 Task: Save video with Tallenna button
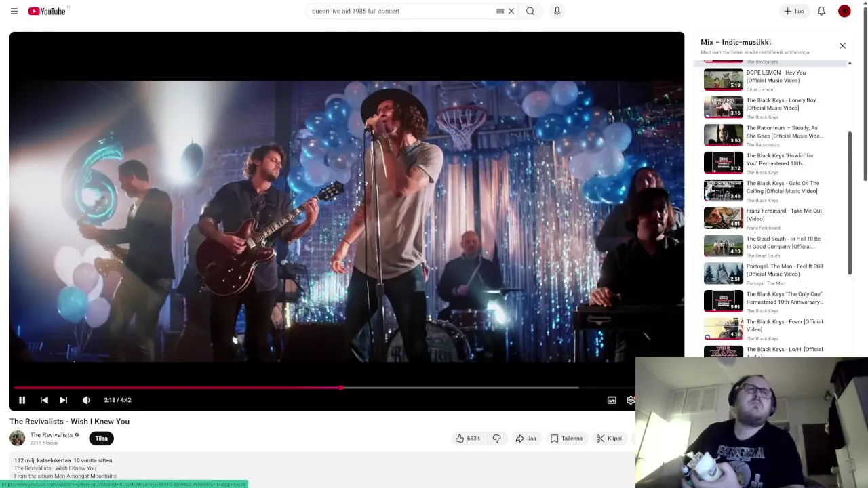(566, 439)
